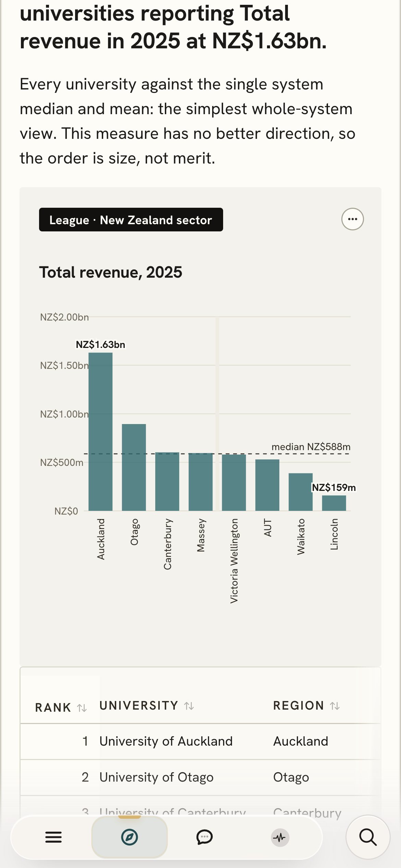Click the Otago region cell

291,777
